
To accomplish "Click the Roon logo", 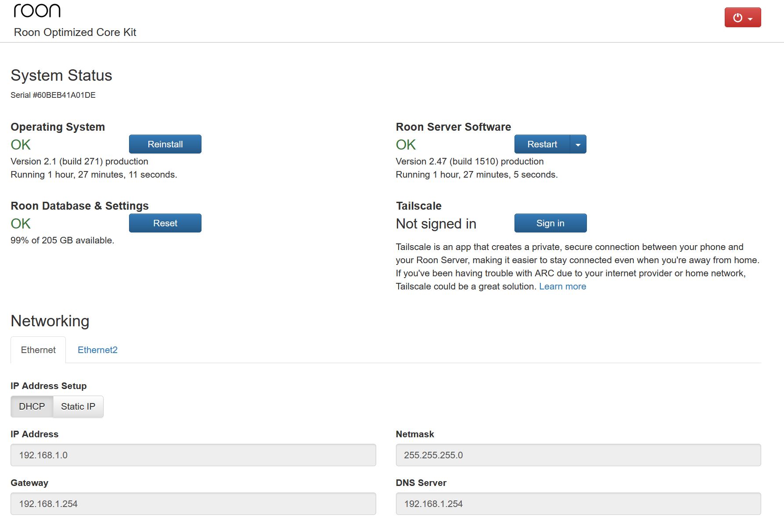I will coord(37,11).
